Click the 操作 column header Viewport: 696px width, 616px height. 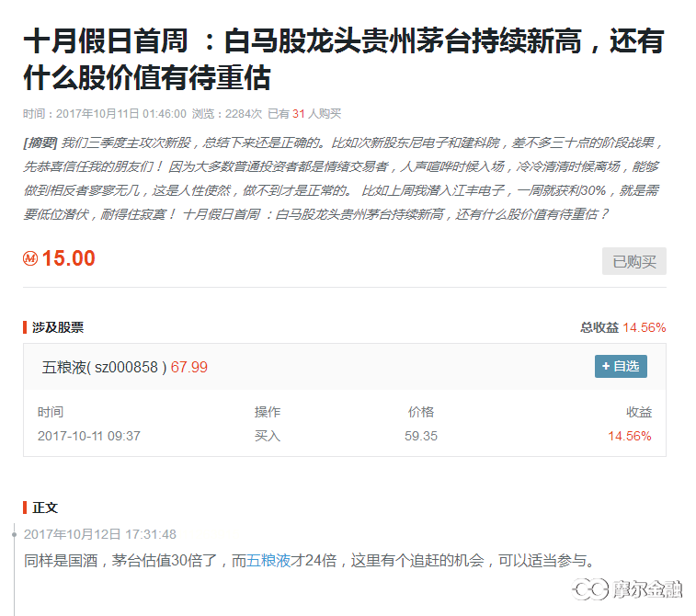pos(268,412)
